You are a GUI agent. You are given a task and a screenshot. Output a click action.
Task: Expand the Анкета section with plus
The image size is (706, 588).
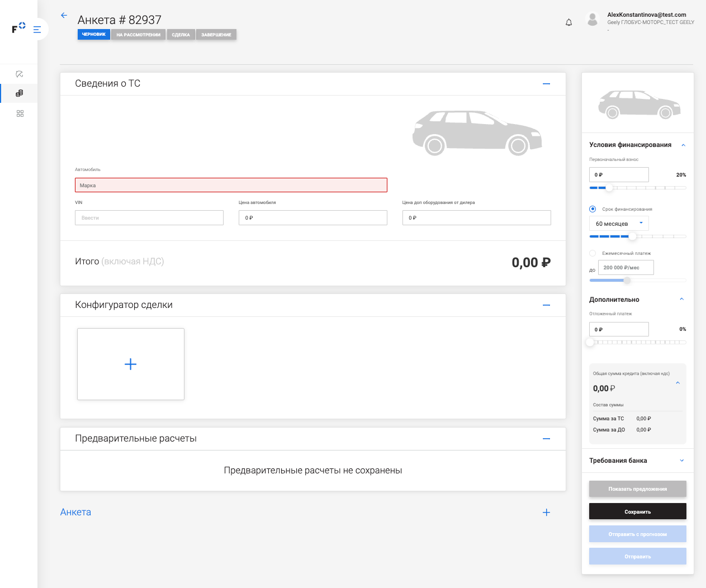point(546,513)
